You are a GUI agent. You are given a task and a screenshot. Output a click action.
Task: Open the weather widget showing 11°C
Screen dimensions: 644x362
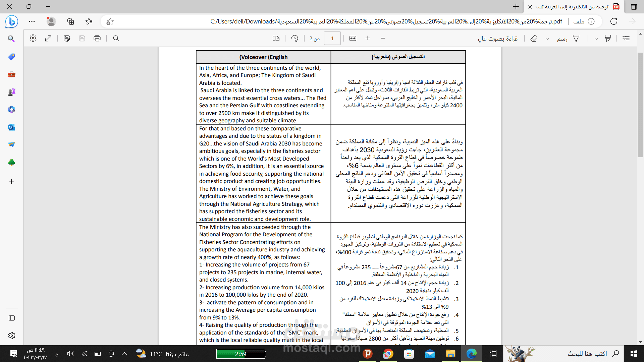(162, 354)
